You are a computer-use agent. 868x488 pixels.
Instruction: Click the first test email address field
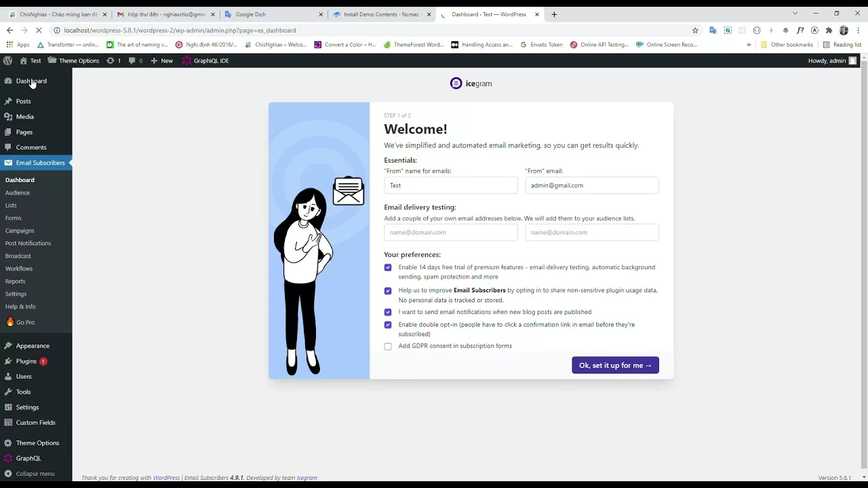coord(451,232)
